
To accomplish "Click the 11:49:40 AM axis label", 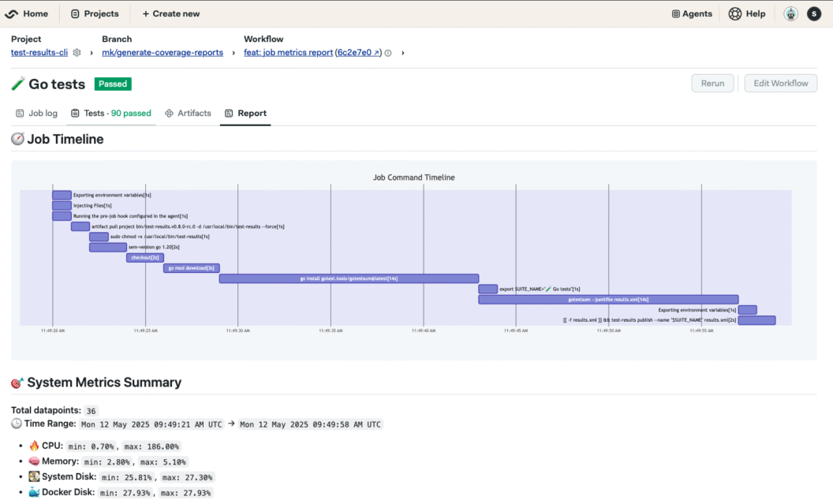I will coord(424,330).
